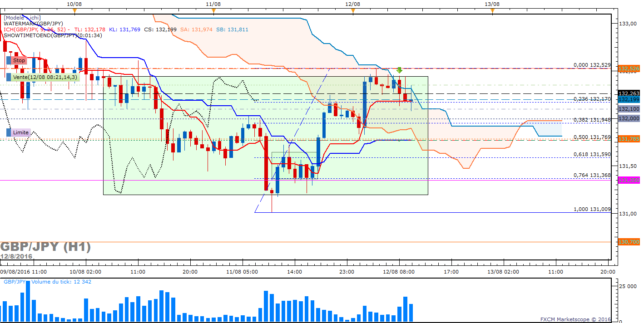Click the 11/08 05:00 time axis label
644x323 pixels.
[x=242, y=271]
